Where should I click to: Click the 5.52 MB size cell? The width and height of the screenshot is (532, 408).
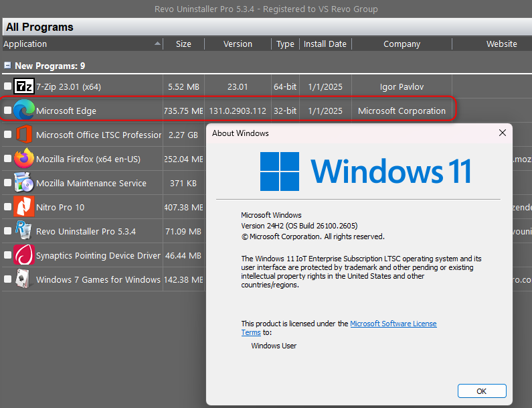(x=183, y=87)
